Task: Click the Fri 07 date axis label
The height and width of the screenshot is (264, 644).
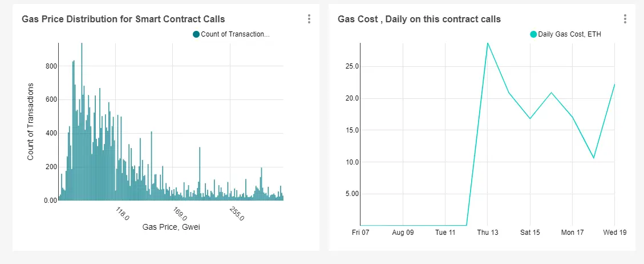Action: coord(361,233)
